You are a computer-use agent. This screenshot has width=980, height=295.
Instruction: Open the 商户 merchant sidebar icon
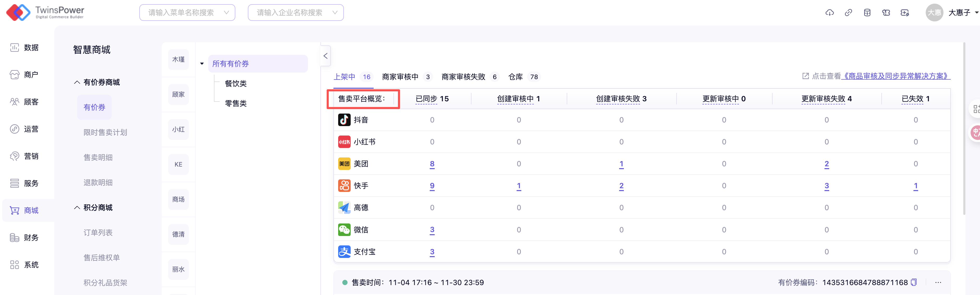pos(14,75)
